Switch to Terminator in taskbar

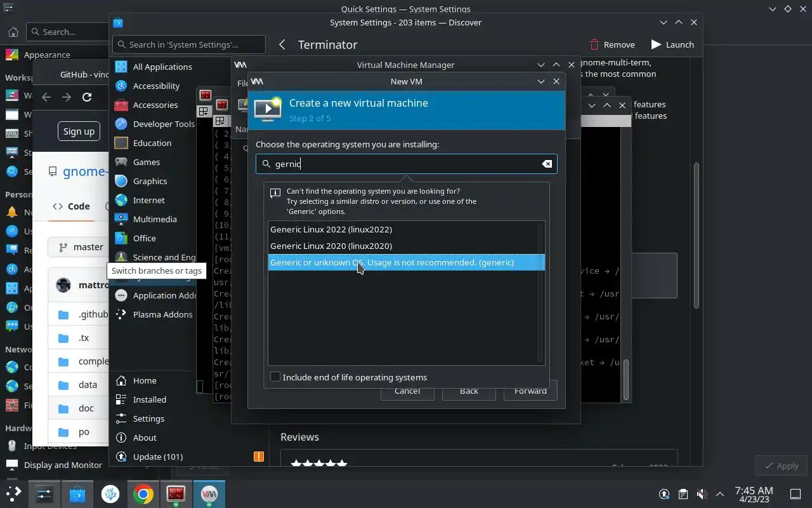[176, 493]
